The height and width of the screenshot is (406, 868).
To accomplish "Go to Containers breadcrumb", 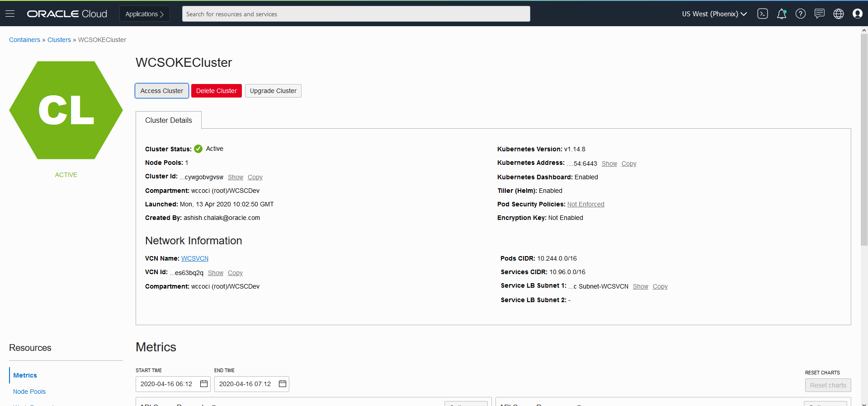I will tap(24, 40).
